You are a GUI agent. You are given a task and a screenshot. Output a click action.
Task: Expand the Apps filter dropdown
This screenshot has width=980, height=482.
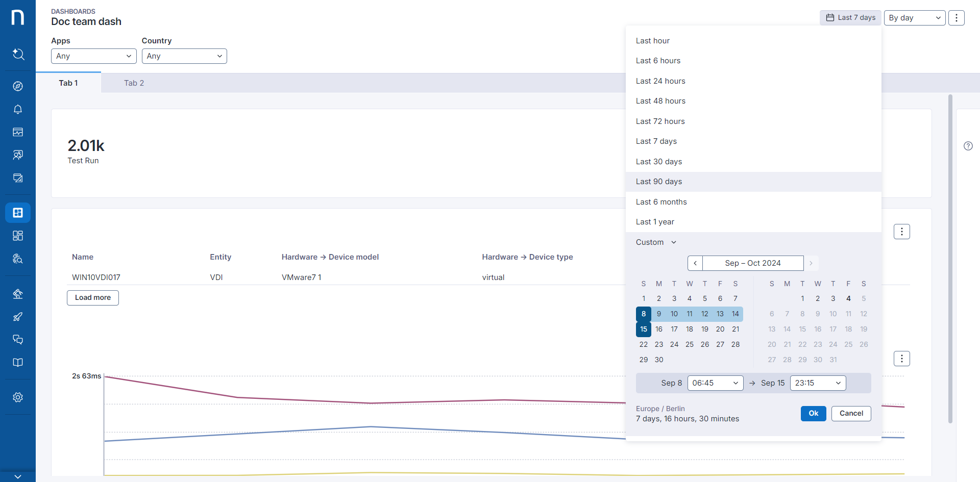pyautogui.click(x=93, y=56)
